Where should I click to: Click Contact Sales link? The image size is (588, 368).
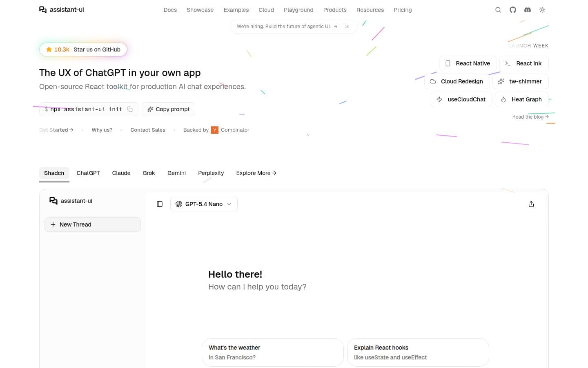click(x=148, y=130)
